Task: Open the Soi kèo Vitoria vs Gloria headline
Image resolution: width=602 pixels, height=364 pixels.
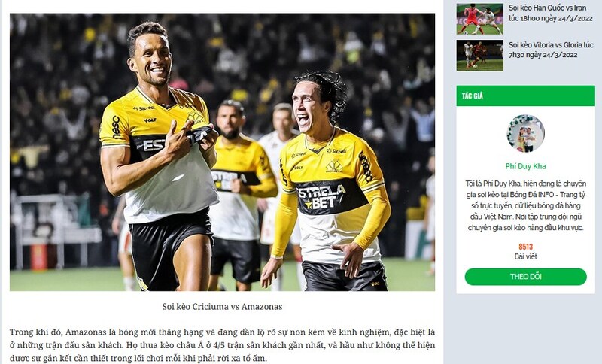Action: pyautogui.click(x=551, y=50)
